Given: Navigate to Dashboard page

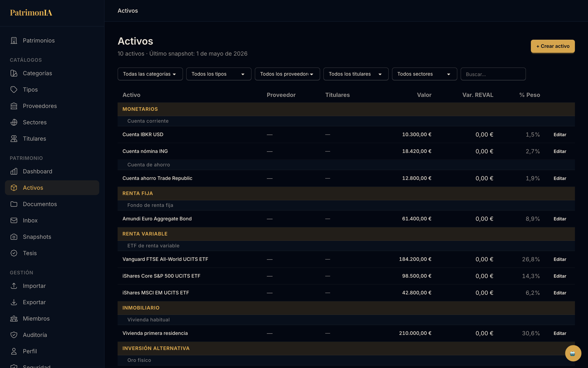Looking at the screenshot, I should [52, 171].
